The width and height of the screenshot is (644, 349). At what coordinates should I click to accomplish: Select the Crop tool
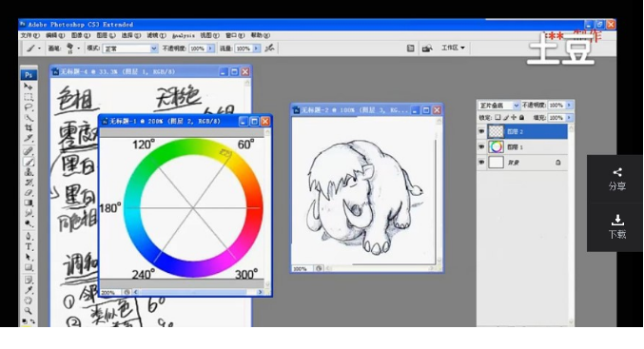(28, 128)
